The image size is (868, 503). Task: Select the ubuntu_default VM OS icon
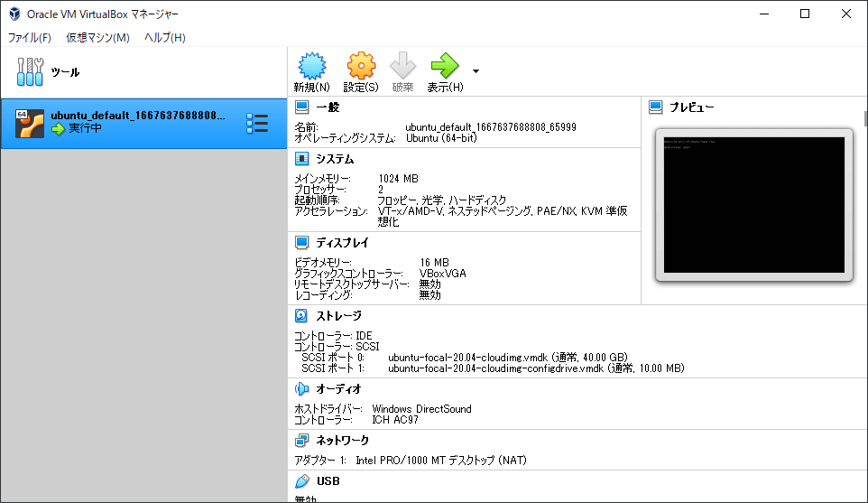[30, 123]
